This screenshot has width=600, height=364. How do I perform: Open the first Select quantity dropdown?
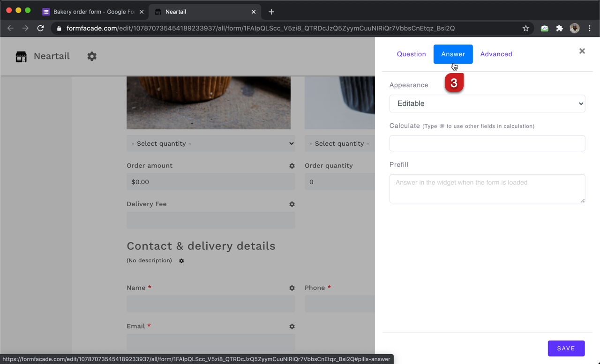tap(210, 143)
